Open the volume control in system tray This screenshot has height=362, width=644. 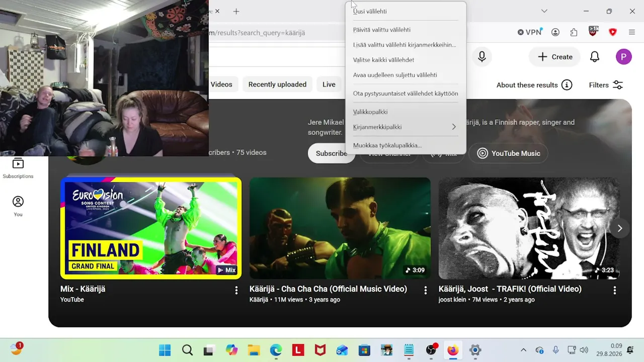[x=584, y=350]
